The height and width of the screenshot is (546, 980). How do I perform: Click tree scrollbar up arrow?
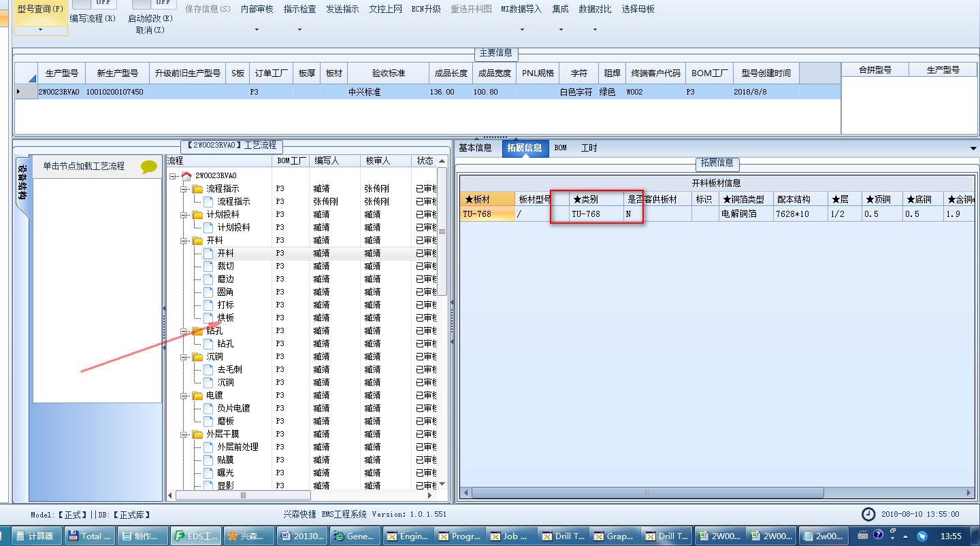[x=442, y=161]
